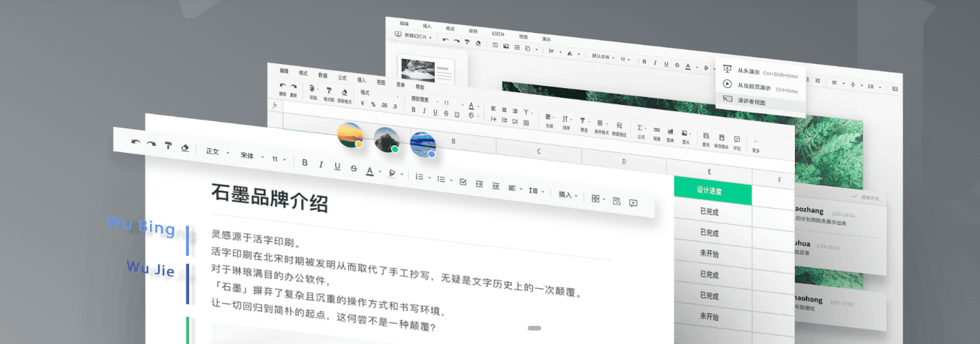This screenshot has height=344, width=980.
Task: Open the spreadsheet 编辑 menu
Action: pos(284,71)
